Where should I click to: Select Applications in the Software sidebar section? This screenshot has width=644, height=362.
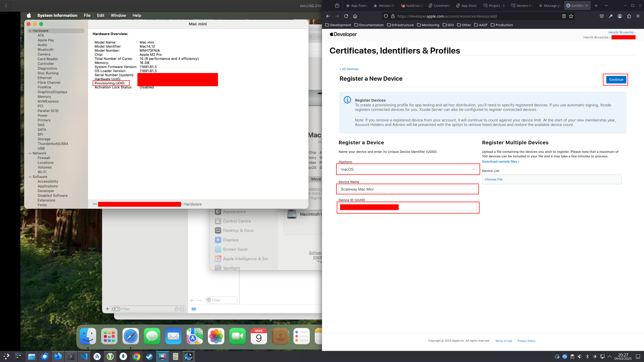pyautogui.click(x=48, y=186)
